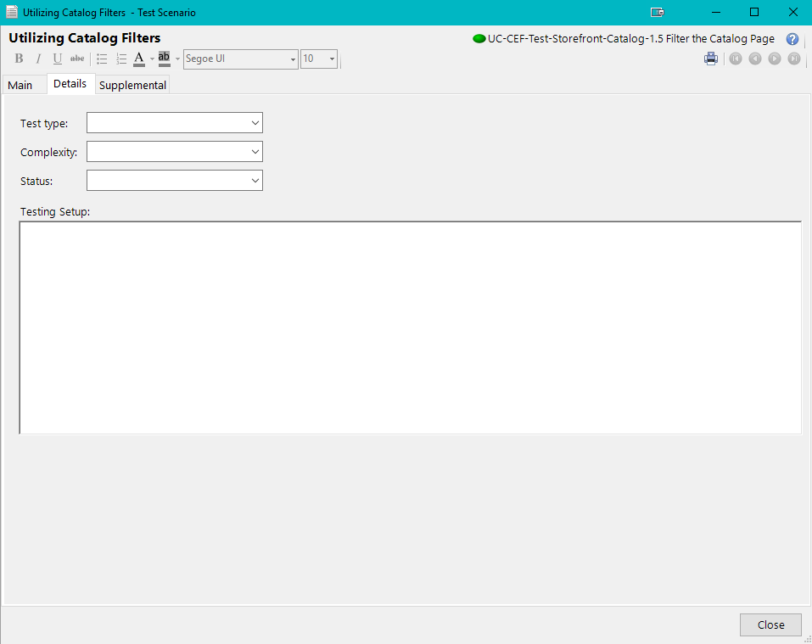Click the Close button

[770, 624]
